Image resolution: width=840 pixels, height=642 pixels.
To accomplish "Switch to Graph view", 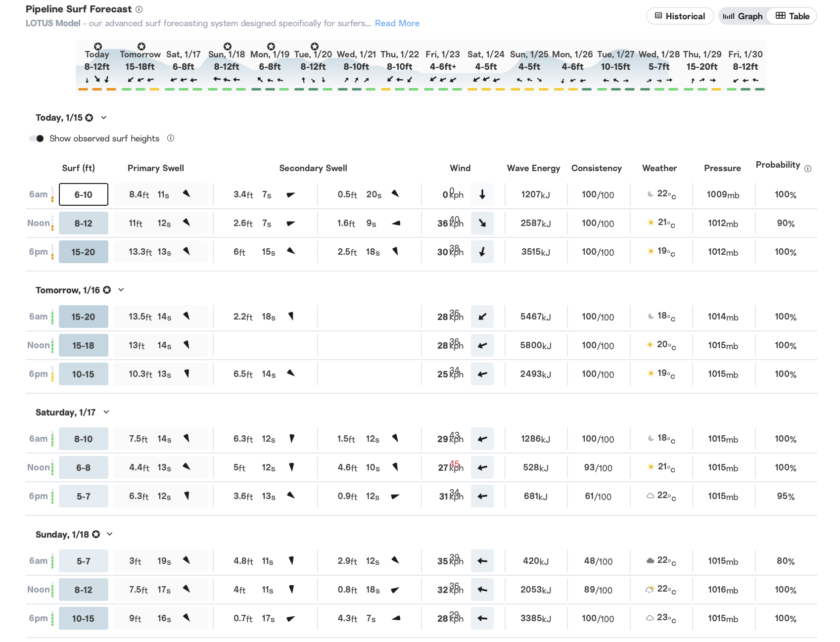I will tap(743, 16).
